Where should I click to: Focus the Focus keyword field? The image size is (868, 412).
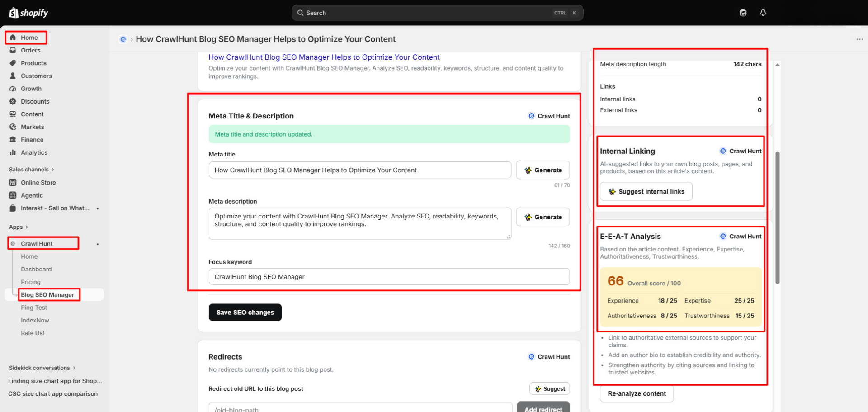pos(389,277)
